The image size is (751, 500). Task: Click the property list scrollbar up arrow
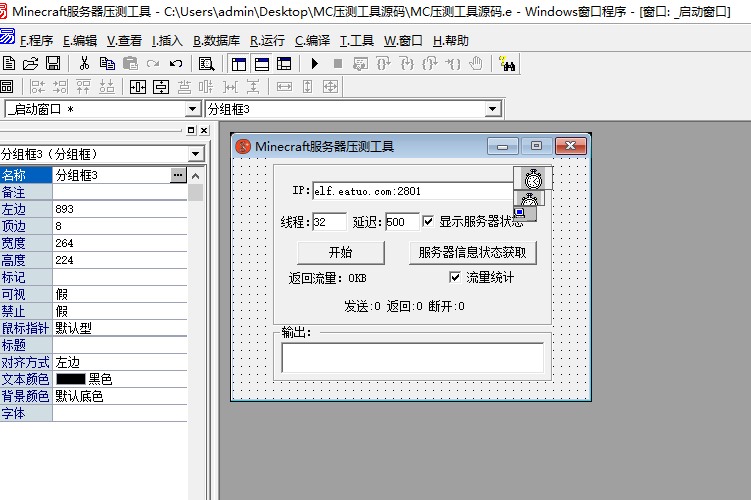[x=195, y=176]
